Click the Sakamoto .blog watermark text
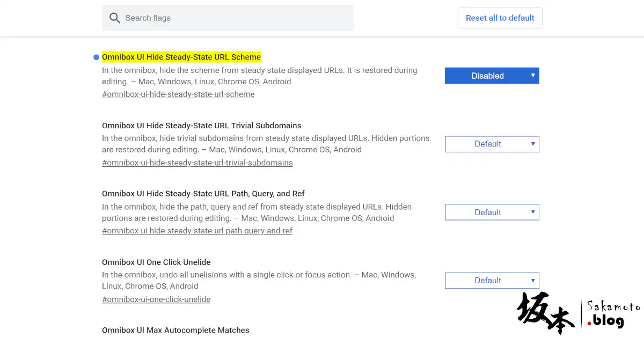This screenshot has width=644, height=338. (x=613, y=315)
